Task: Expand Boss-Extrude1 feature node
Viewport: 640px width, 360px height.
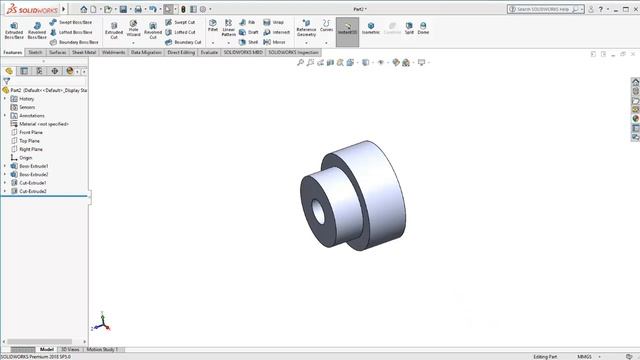Action: pos(5,166)
